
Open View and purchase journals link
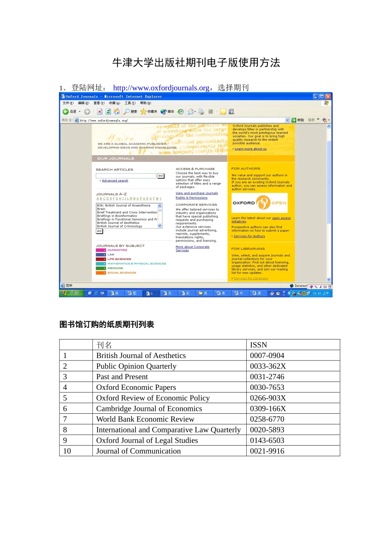197,193
